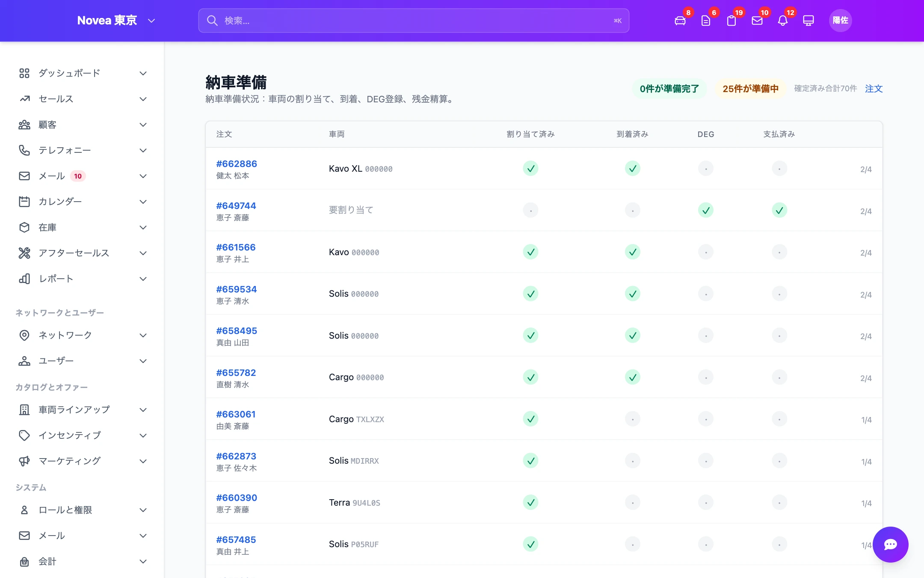This screenshot has width=924, height=578.
Task: Toggle 支払済み status for order #649744
Action: (779, 210)
